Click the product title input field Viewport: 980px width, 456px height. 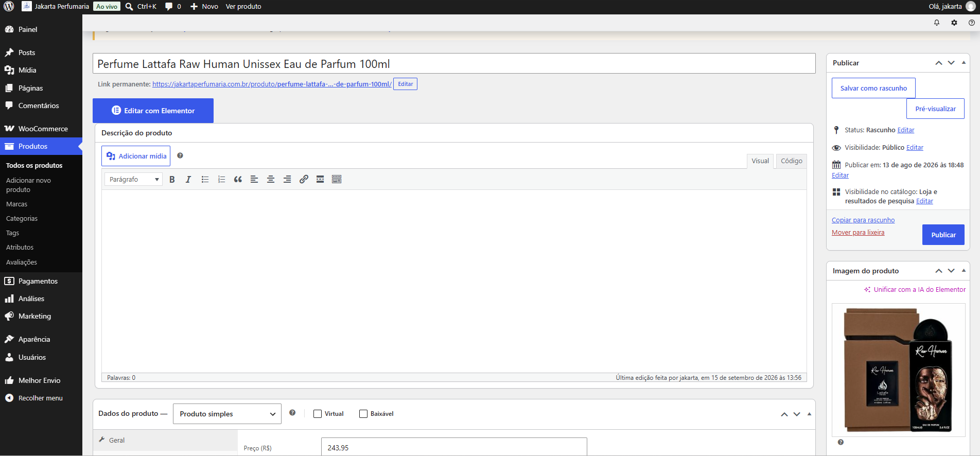[x=454, y=64]
